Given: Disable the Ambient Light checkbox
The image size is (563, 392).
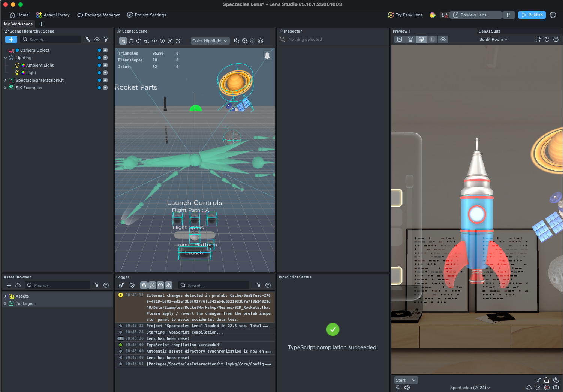Looking at the screenshot, I should click(105, 65).
